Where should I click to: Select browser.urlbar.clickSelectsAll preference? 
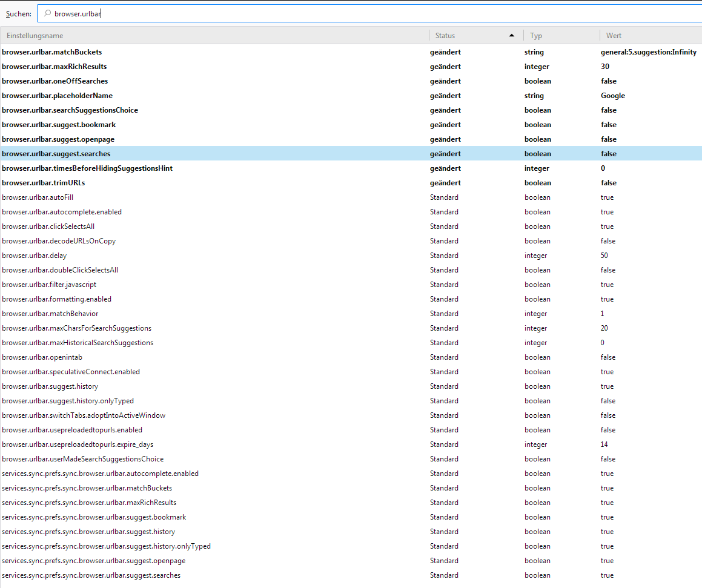pos(351,226)
